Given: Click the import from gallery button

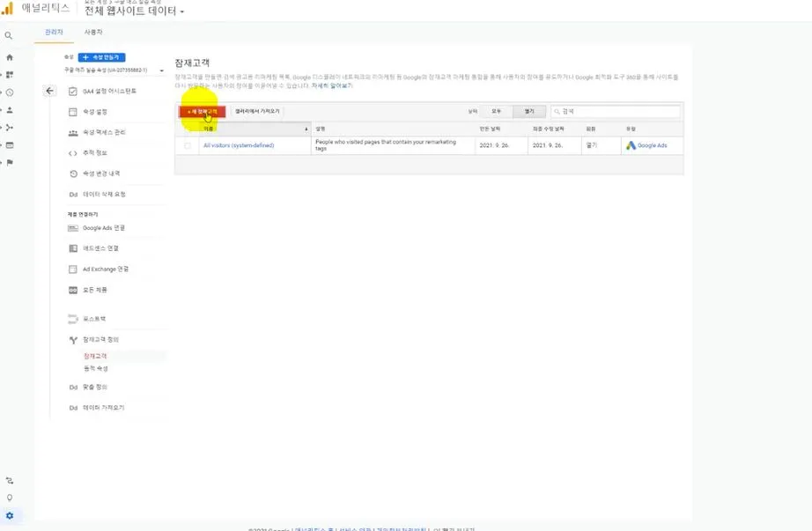Looking at the screenshot, I should point(257,111).
